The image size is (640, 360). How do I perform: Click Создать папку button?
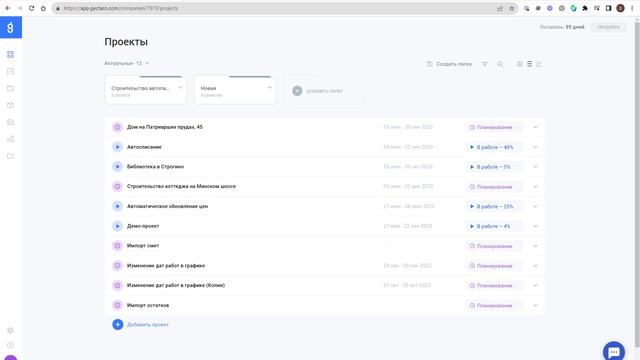(449, 64)
